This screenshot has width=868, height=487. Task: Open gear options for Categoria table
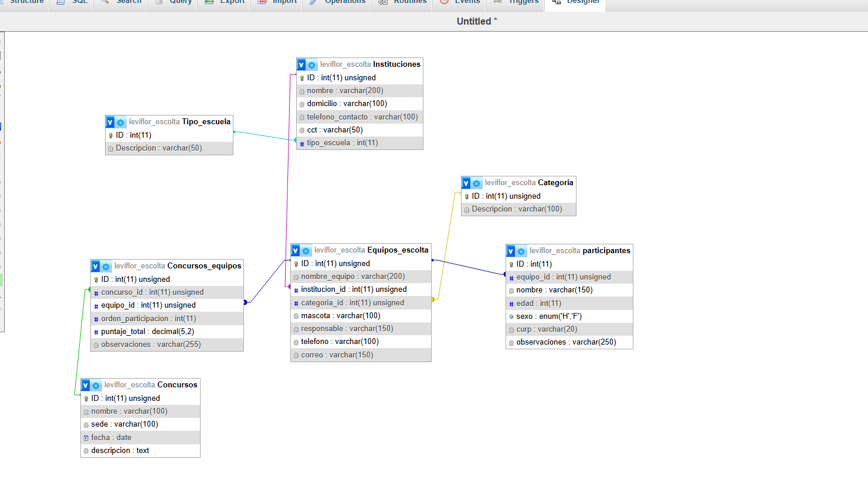pyautogui.click(x=477, y=183)
